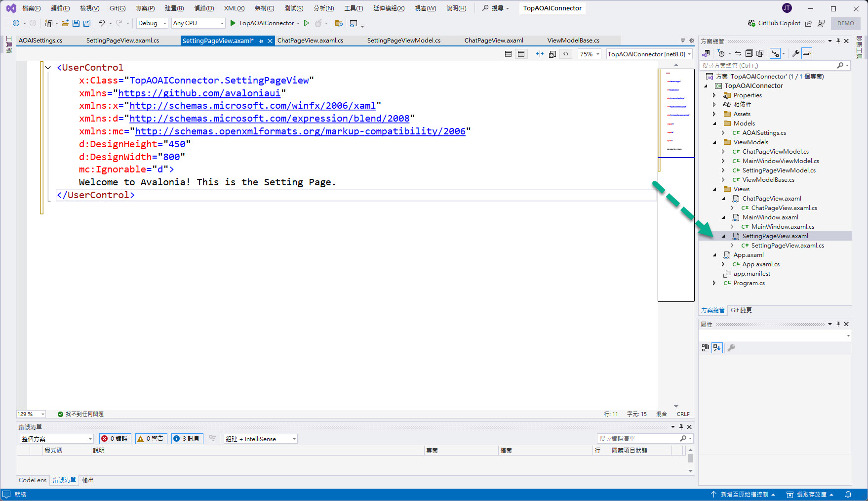Open the TopAOAIConnector [net8.0] target dropdown
Viewport: 868px width, 501px height.
pos(649,54)
